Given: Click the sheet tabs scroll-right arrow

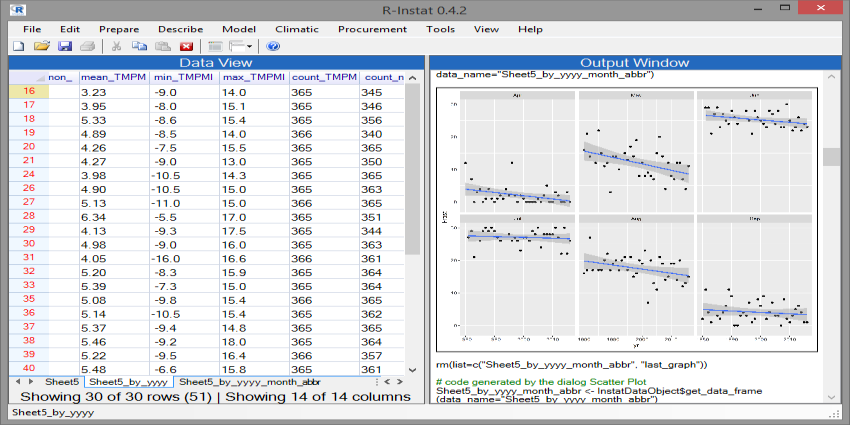Looking at the screenshot, I should (x=31, y=382).
